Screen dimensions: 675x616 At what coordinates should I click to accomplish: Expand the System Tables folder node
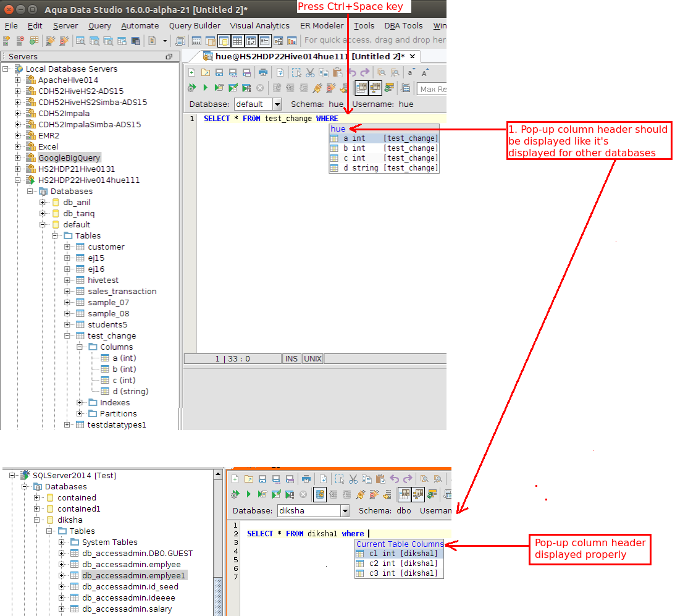pos(62,542)
